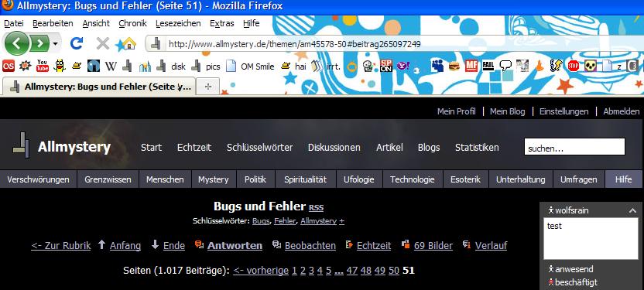Open Diskussionen navigation link
644x290 pixels.
tap(334, 147)
